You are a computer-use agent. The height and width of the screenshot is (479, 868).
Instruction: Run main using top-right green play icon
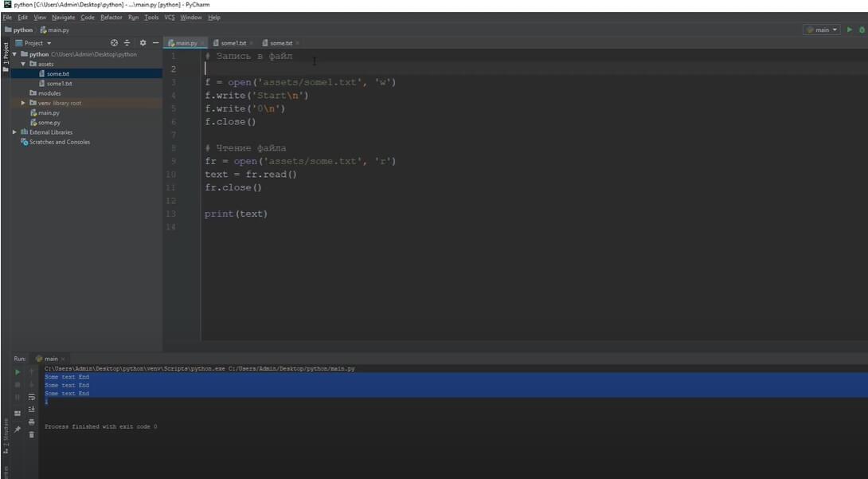click(x=850, y=30)
